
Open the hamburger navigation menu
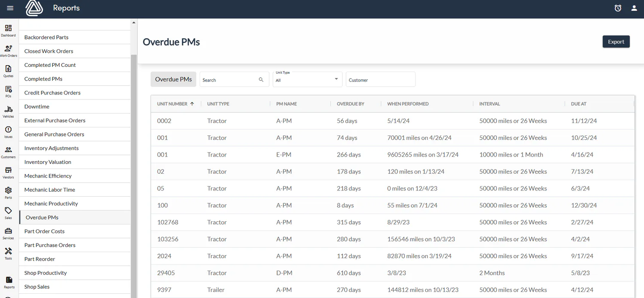pos(10,8)
